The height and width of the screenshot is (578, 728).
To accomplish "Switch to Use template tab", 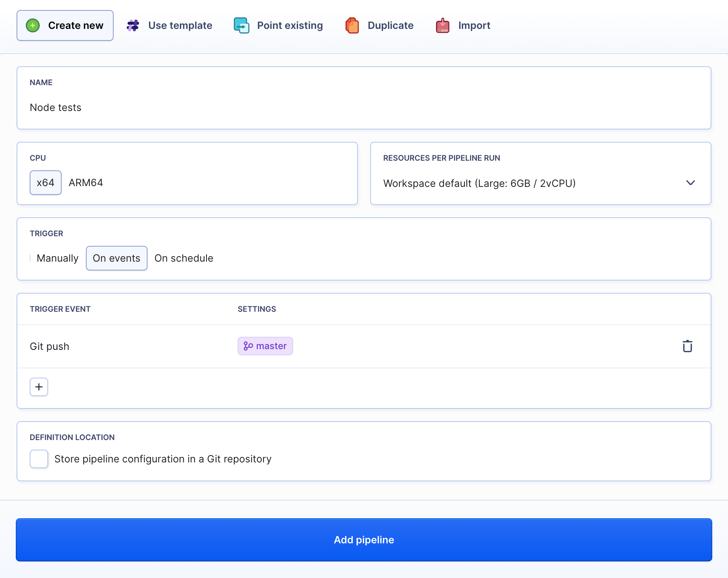I will [x=169, y=25].
